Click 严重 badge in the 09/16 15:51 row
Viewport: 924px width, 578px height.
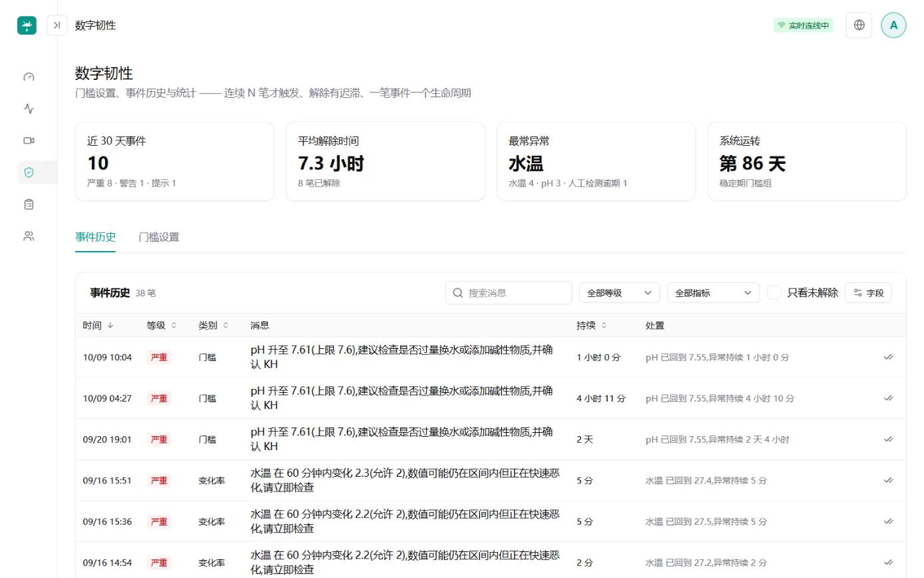click(x=159, y=480)
